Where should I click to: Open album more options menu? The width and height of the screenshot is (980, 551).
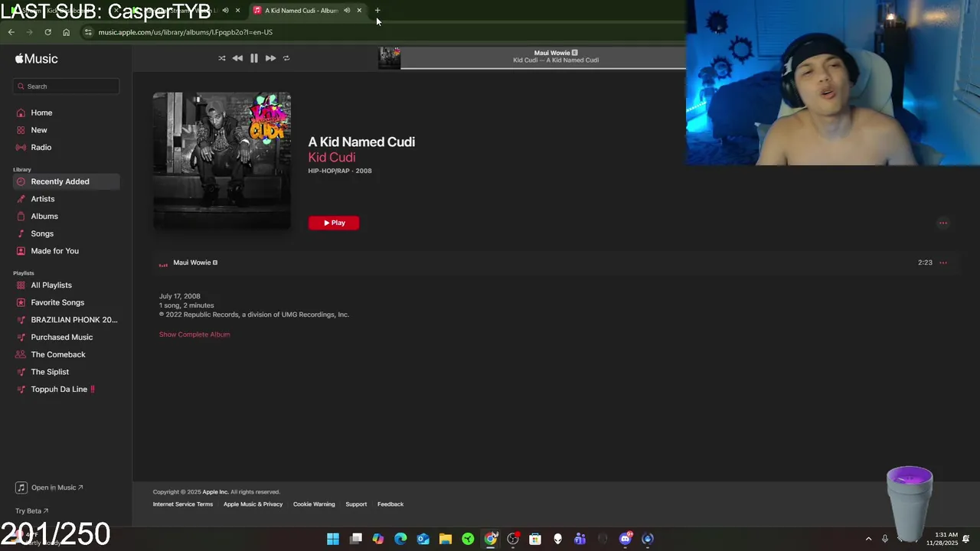pyautogui.click(x=943, y=223)
